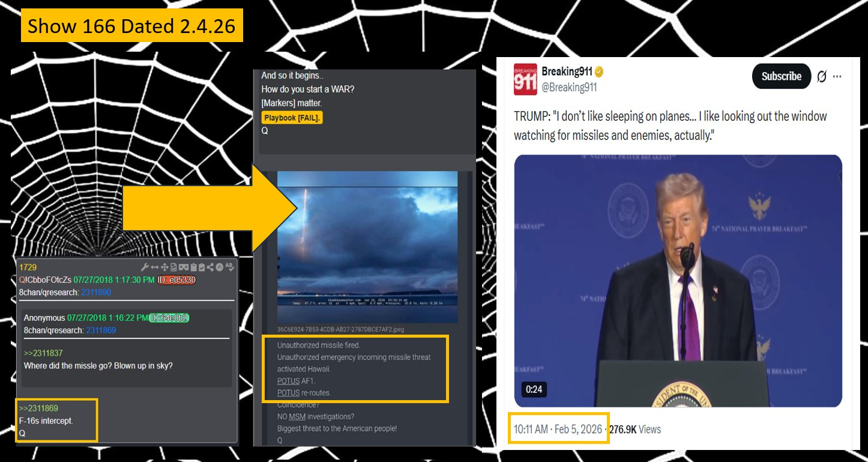Image resolution: width=868 pixels, height=462 pixels.
Task: Click the circled up-arrow icon
Action: tap(220, 267)
